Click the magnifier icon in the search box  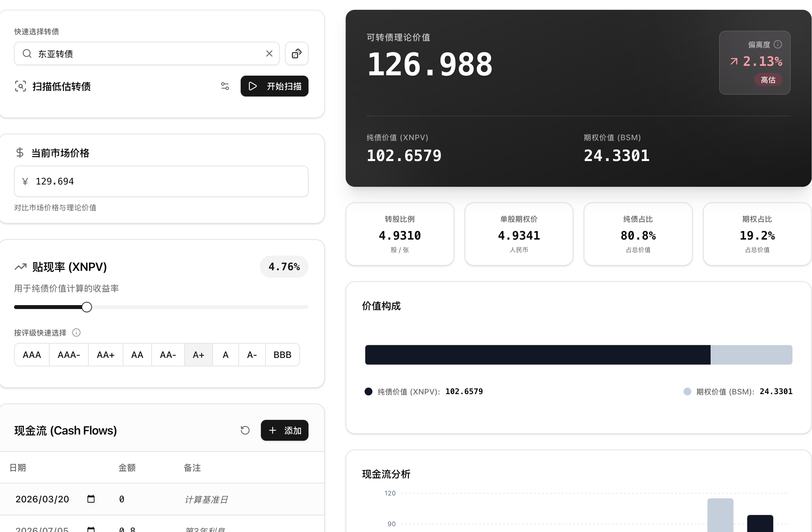(x=27, y=53)
